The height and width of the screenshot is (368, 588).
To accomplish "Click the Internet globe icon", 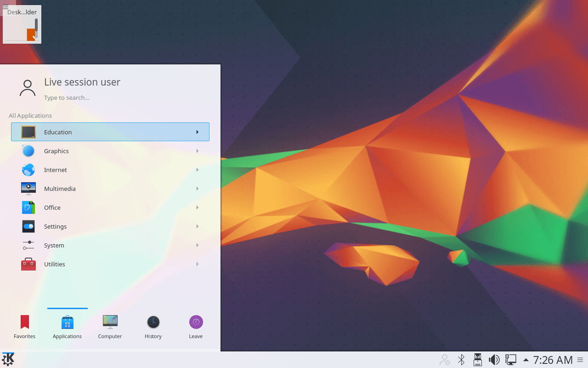I will pyautogui.click(x=28, y=170).
